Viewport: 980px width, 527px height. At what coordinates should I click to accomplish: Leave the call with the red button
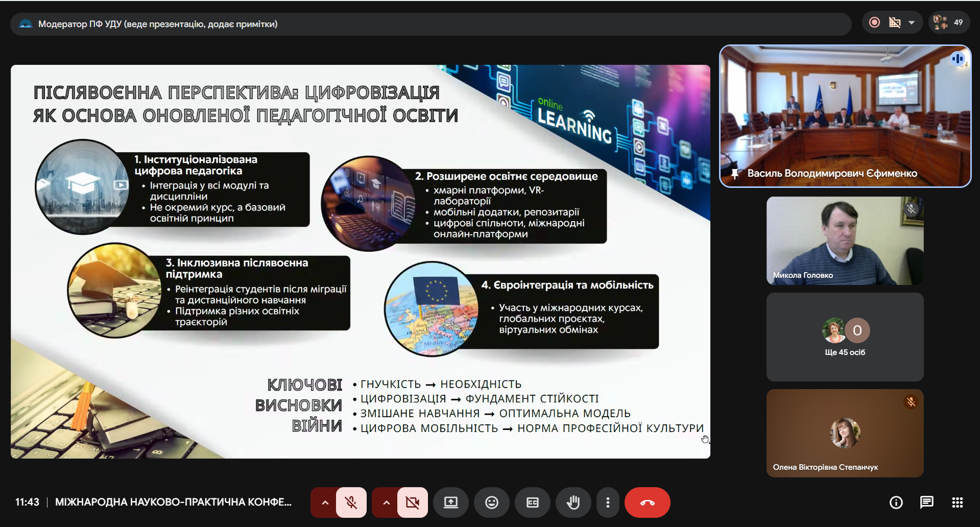[x=648, y=502]
